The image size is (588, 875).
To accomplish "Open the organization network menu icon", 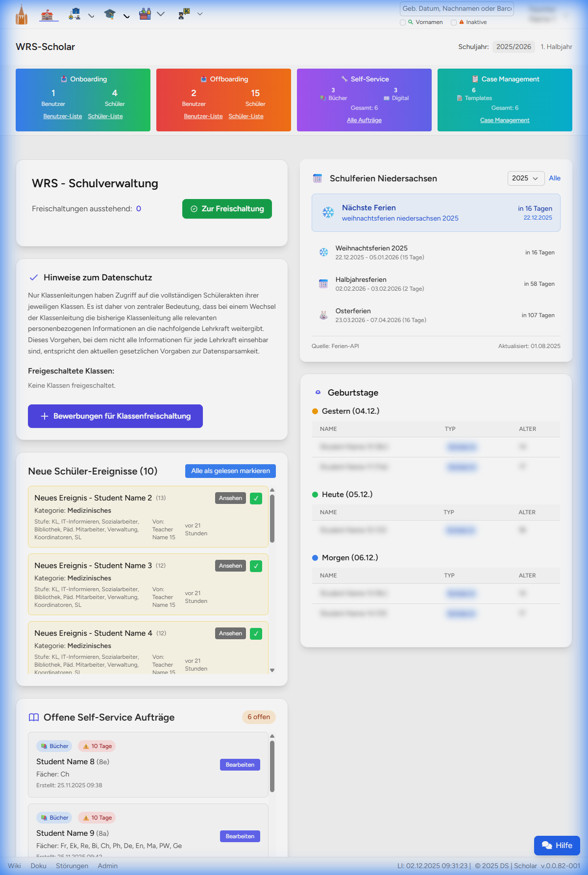I will click(74, 14).
